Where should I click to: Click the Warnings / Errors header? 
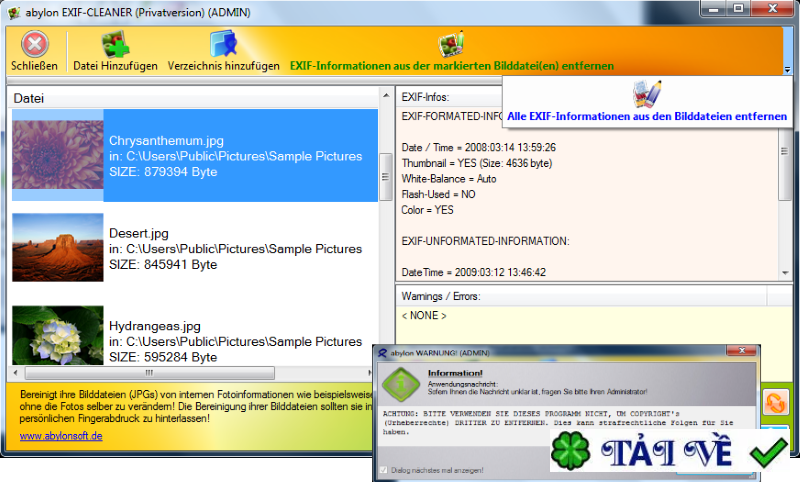click(x=441, y=296)
